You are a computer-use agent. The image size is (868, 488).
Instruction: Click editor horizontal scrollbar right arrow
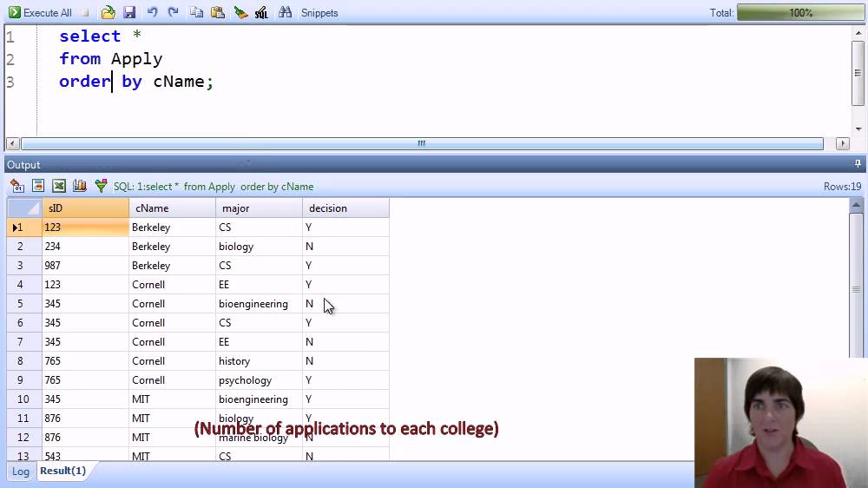pos(843,143)
